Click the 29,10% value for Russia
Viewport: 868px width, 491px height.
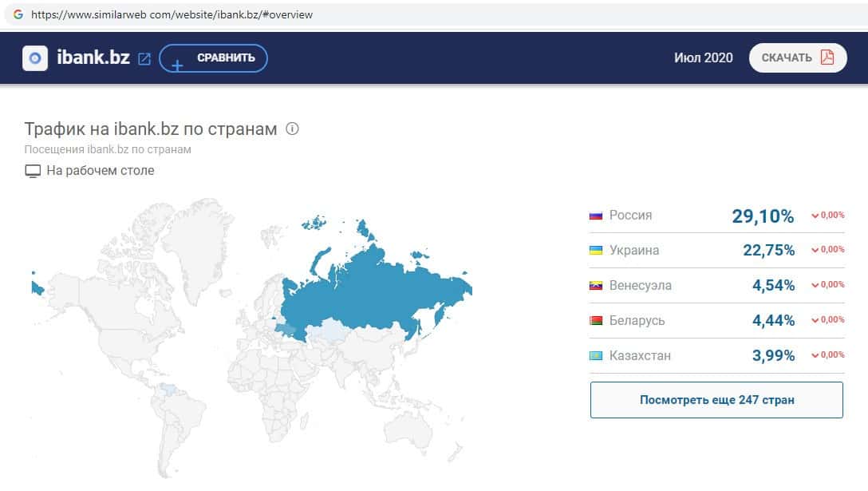[x=763, y=216]
